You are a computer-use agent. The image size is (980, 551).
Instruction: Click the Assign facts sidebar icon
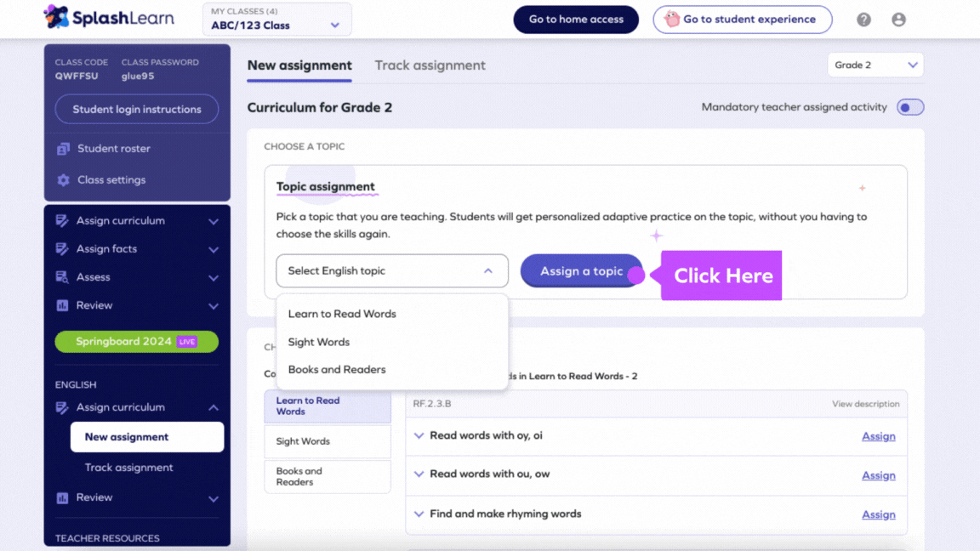(62, 249)
